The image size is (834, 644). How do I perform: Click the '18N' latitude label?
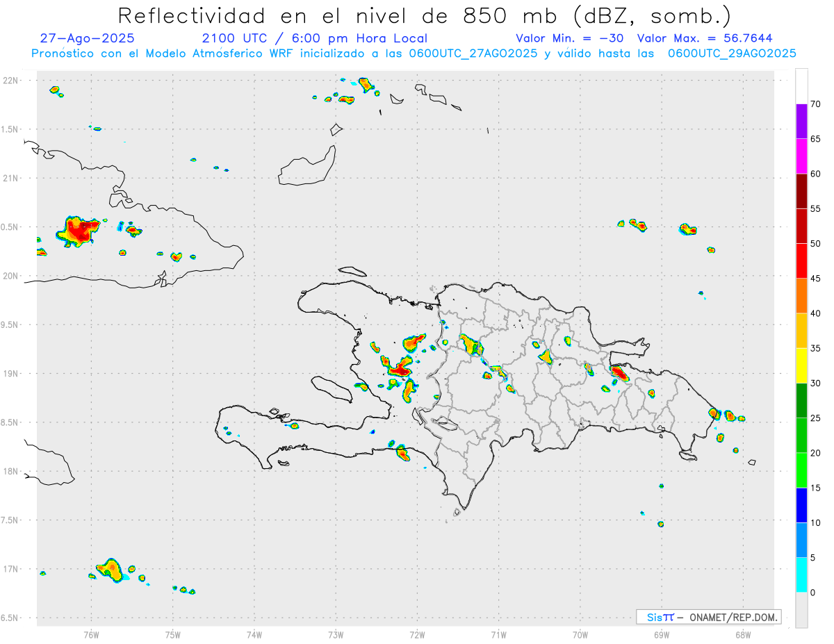coord(11,471)
